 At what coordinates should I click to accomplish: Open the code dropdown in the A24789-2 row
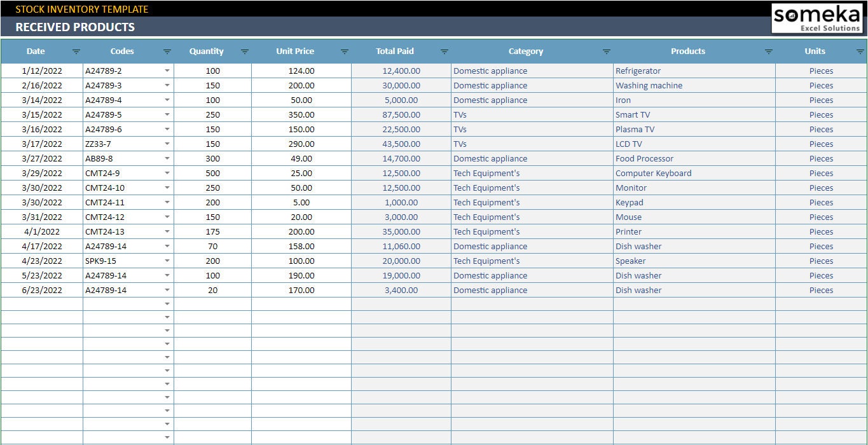(168, 71)
